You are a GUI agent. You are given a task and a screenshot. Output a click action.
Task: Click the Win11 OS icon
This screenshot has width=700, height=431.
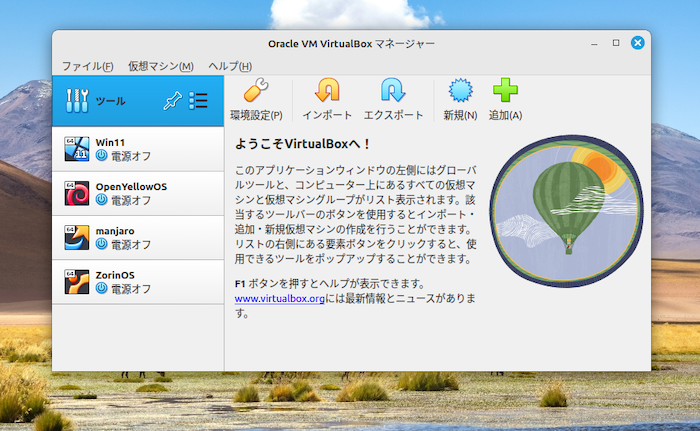click(x=76, y=149)
